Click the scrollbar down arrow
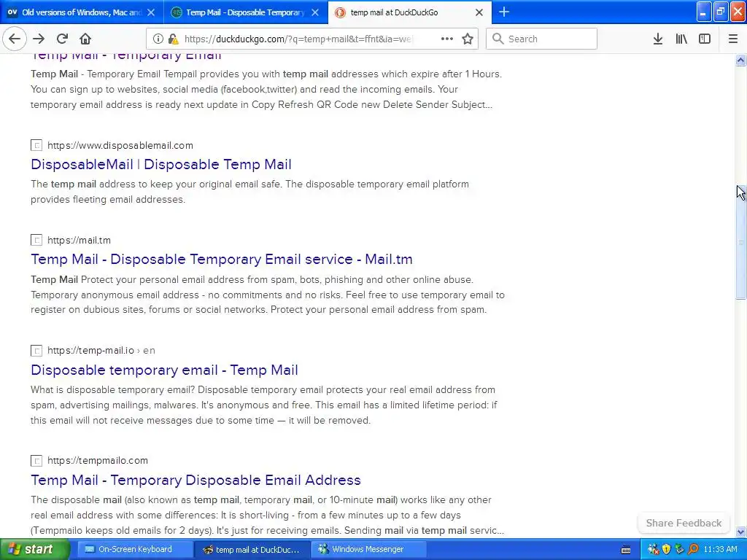This screenshot has width=747, height=560. click(740, 532)
